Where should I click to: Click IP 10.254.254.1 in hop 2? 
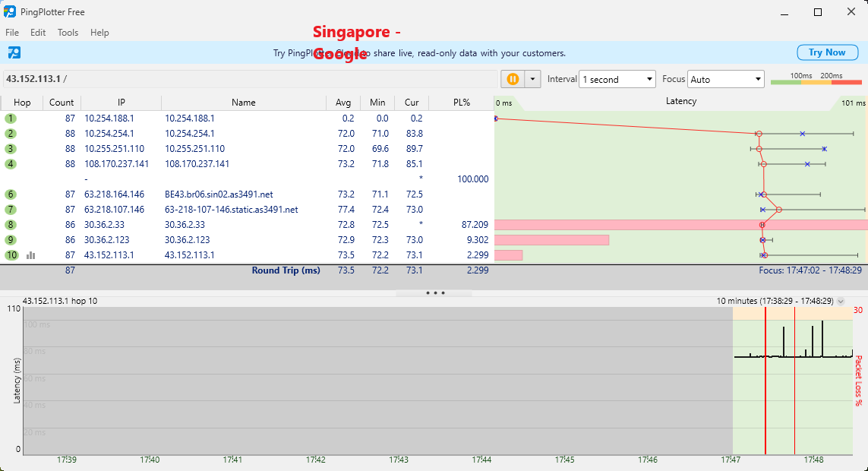pyautogui.click(x=109, y=134)
